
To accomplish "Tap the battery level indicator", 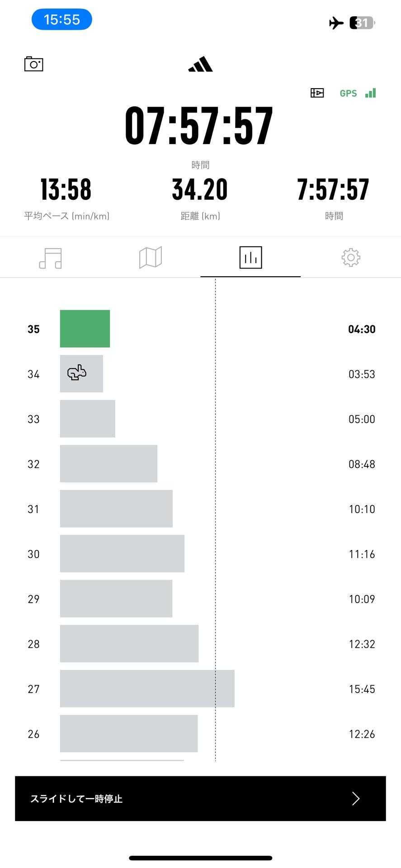I will (x=362, y=23).
